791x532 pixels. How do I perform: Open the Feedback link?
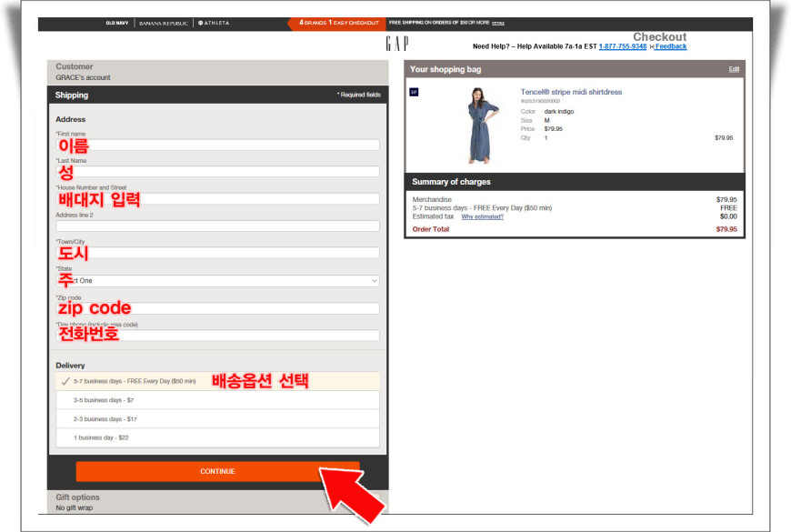click(x=670, y=46)
